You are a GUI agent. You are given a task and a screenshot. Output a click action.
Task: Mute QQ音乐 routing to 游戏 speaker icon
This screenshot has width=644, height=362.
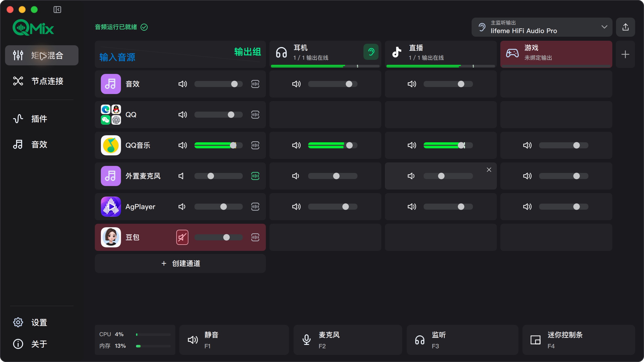point(527,145)
